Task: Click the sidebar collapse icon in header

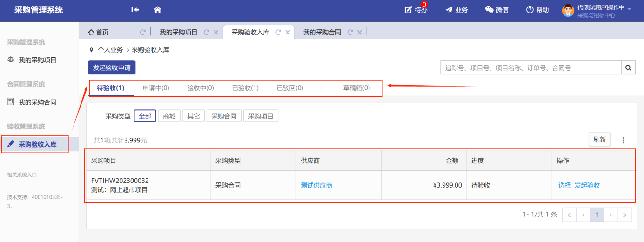Action: [135, 10]
